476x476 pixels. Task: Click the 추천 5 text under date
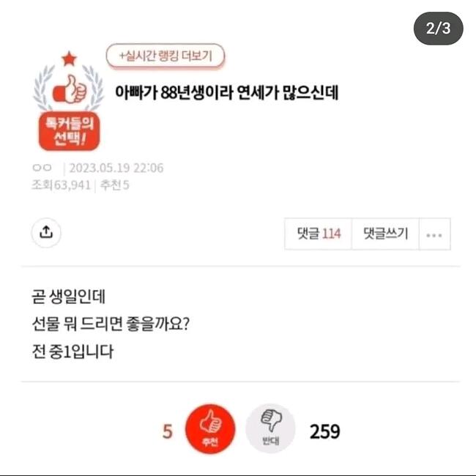(115, 185)
